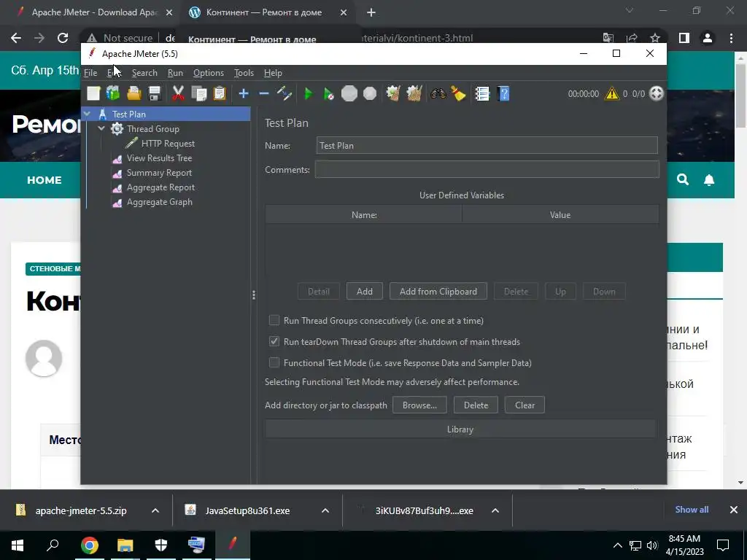Click the Comments input field
Viewport: 747px width, 560px height.
(x=487, y=169)
